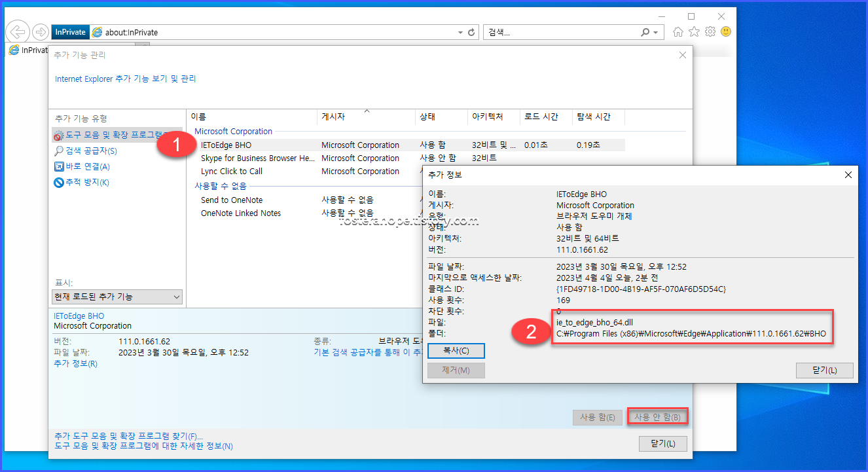Click the Microsoft Corporation group header
This screenshot has width=868, height=472.
click(x=233, y=132)
